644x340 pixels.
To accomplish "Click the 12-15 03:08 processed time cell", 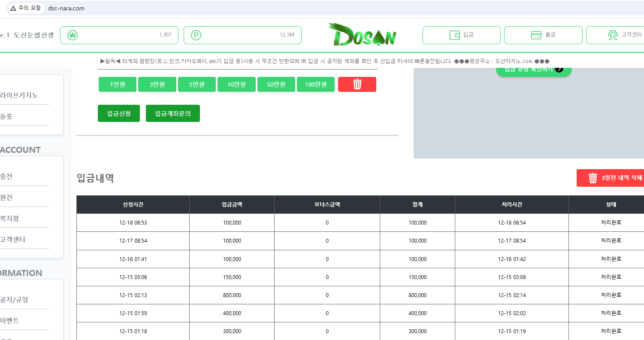I will coord(512,277).
